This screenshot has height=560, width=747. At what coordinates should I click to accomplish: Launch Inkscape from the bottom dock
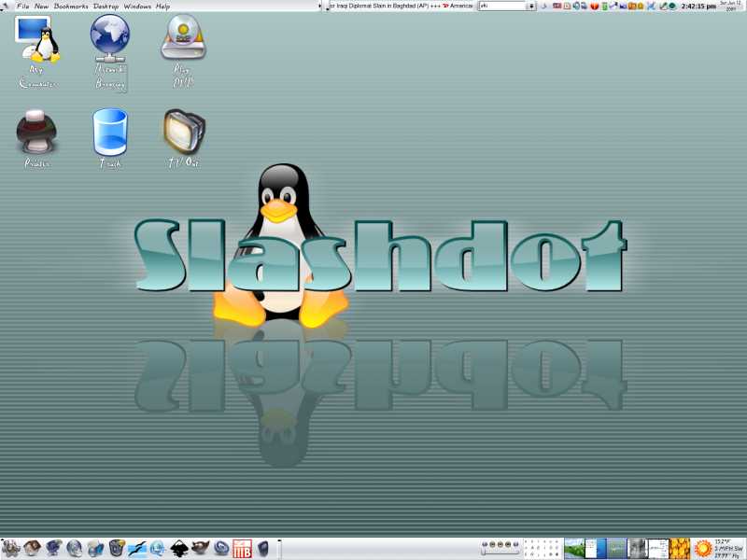click(x=179, y=549)
